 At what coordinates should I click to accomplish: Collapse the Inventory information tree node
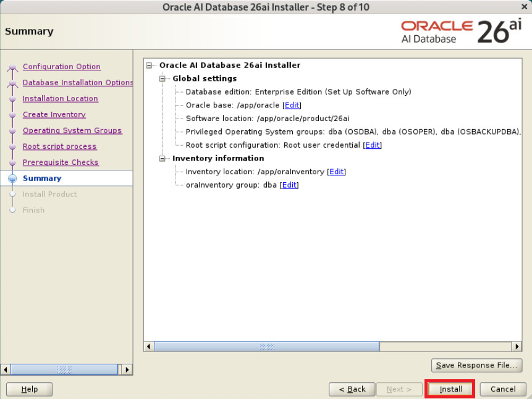click(162, 159)
